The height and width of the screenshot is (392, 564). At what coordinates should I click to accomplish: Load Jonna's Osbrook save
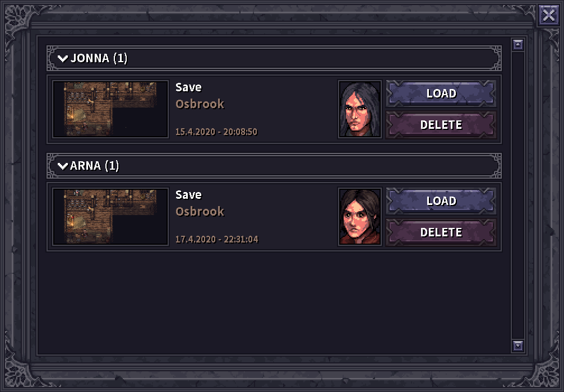point(441,94)
